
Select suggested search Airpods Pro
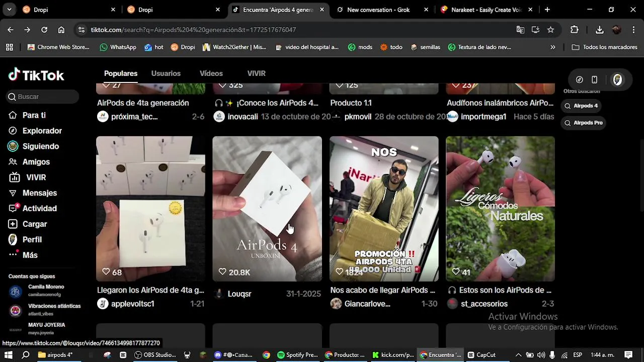coord(583,123)
